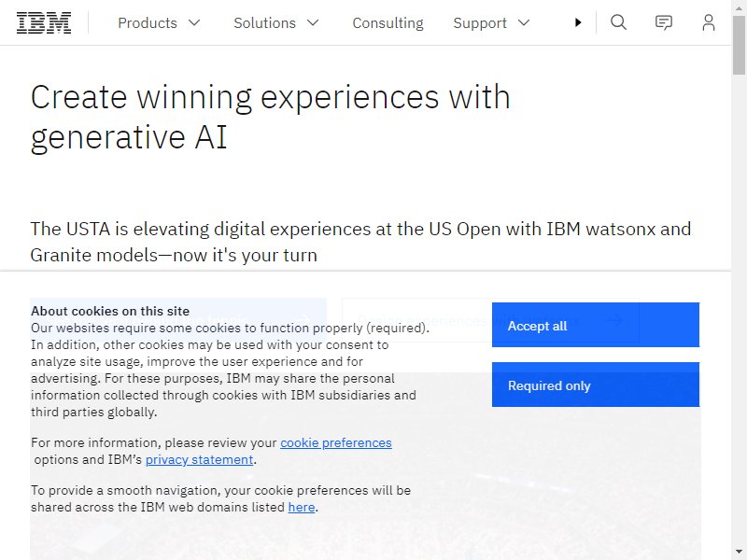The height and width of the screenshot is (560, 747).
Task: Click 'Create winning experiences with generative AI' heading
Action: 270,117
